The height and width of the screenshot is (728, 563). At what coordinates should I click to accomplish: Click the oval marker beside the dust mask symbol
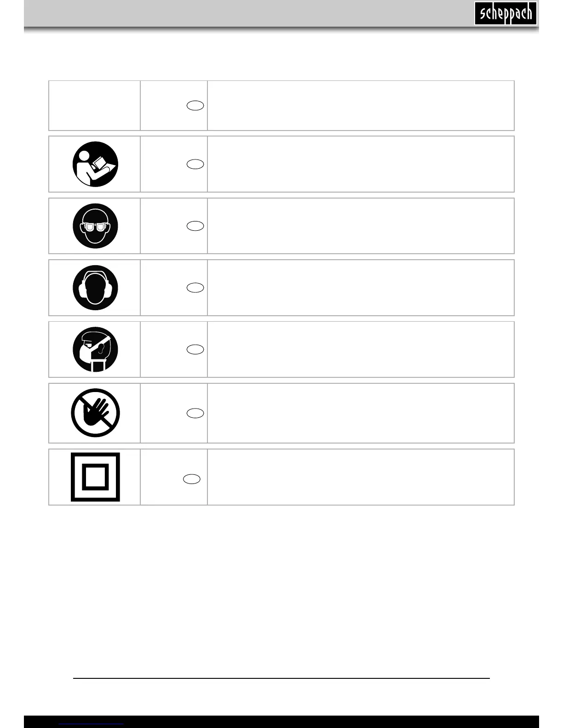tap(195, 349)
